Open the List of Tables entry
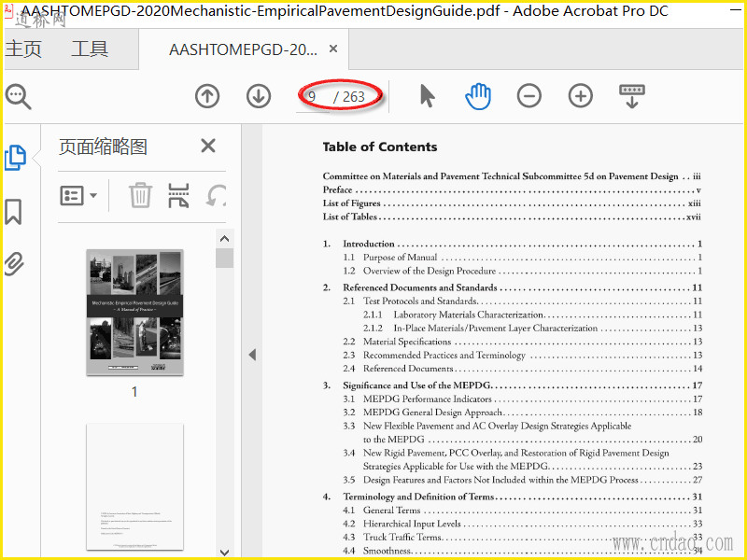Image resolution: width=747 pixels, height=560 pixels. pos(512,217)
